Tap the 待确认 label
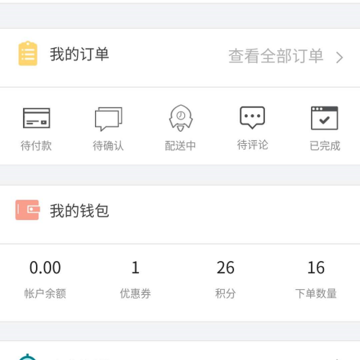Viewport: 360px width, 360px height. coord(108,146)
